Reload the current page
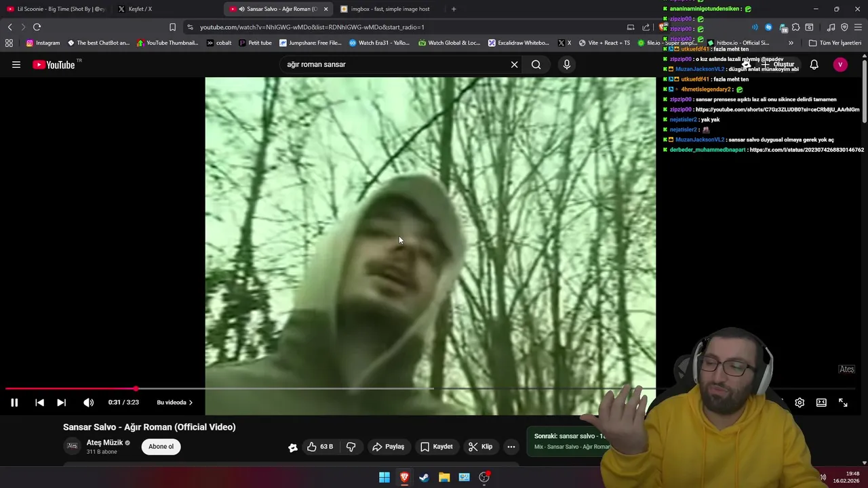The width and height of the screenshot is (868, 488). click(x=37, y=27)
